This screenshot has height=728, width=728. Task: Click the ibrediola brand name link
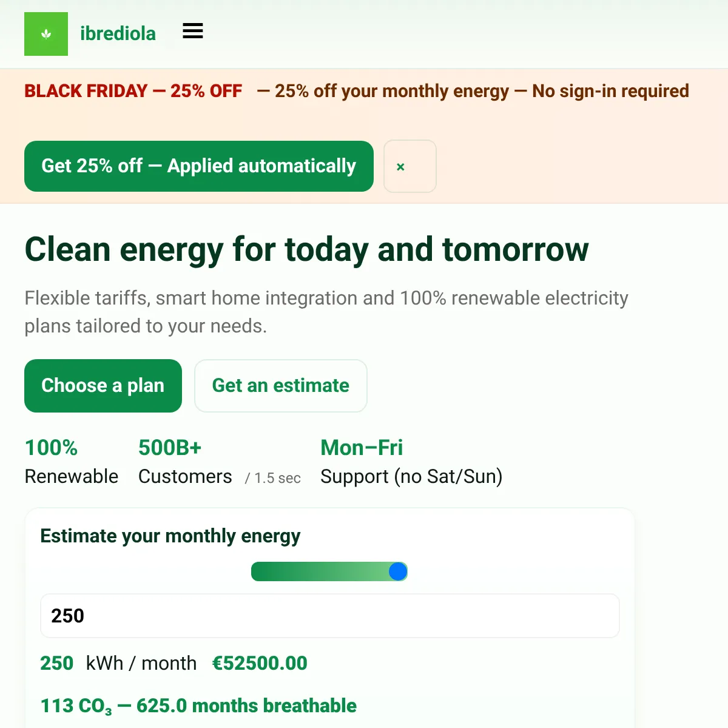coord(118,34)
